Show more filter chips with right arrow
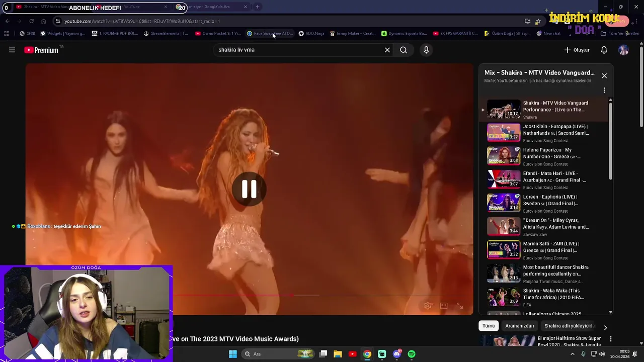The height and width of the screenshot is (362, 644). (605, 327)
